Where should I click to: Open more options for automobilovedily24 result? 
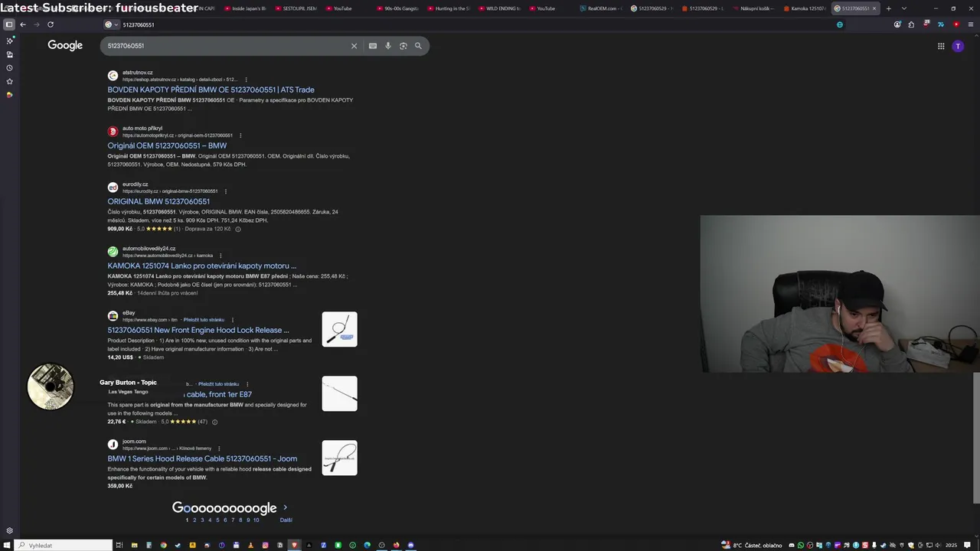coord(220,256)
